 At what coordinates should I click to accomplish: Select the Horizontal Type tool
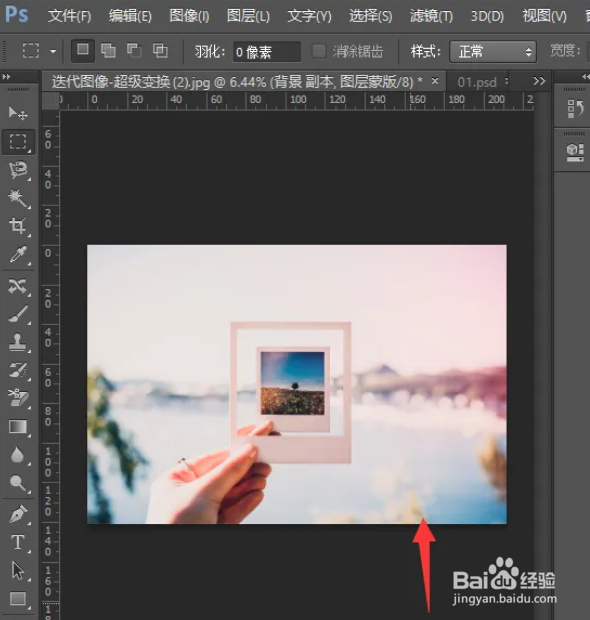click(x=18, y=542)
